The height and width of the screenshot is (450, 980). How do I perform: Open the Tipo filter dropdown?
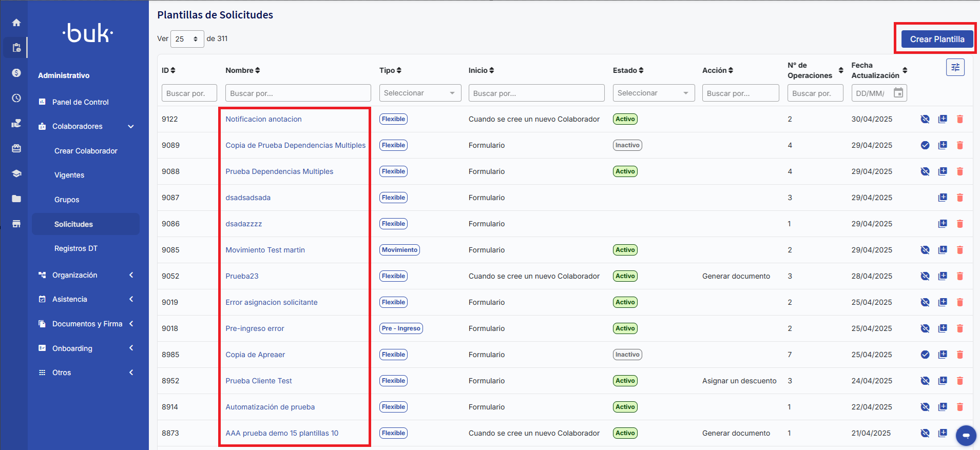coord(420,93)
